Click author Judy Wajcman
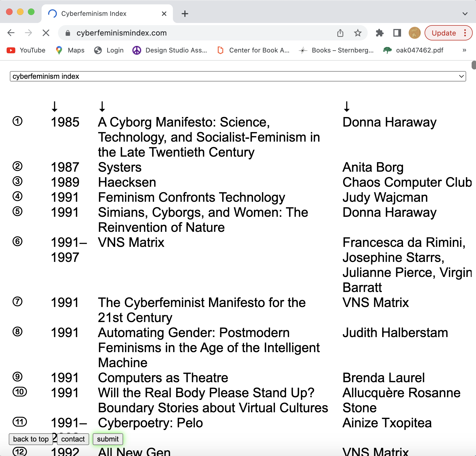The width and height of the screenshot is (476, 456). pos(385,197)
